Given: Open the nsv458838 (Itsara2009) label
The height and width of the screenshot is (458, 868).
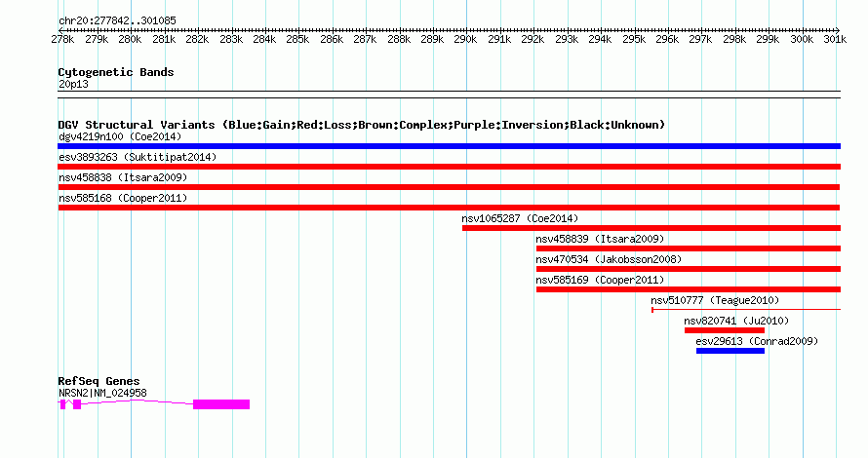Looking at the screenshot, I should pyautogui.click(x=123, y=177).
